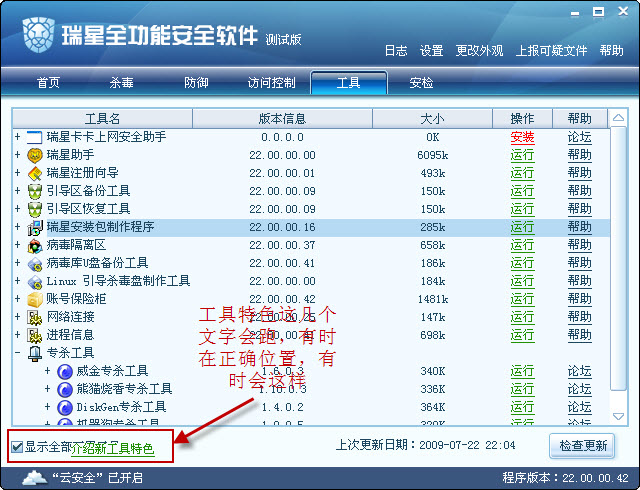Viewport: 640px width, 490px height.
Task: Switch to the 首页 tab
Action: click(x=49, y=83)
